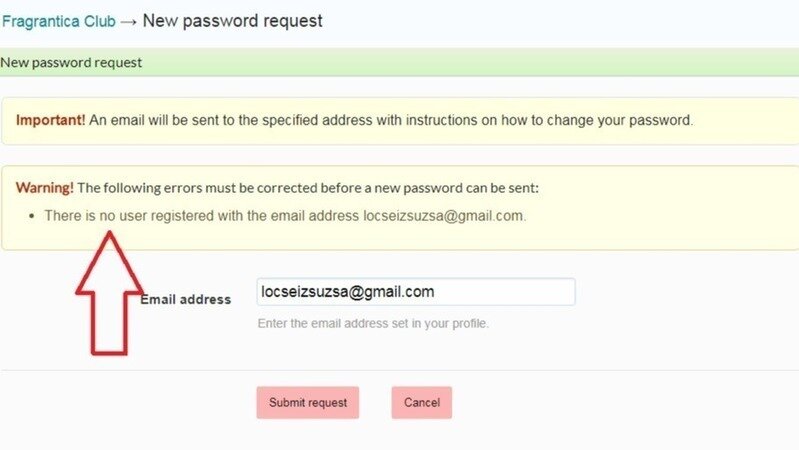Viewport: 799px width, 450px height.
Task: Click the no user registered error message
Action: click(200, 215)
